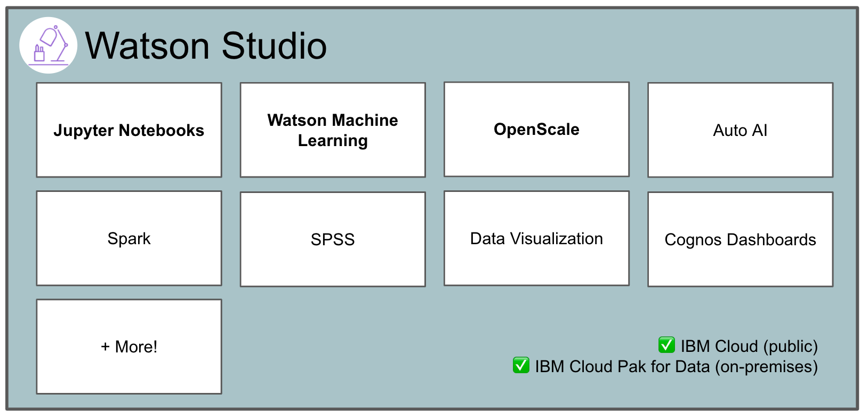Click the green checkmark beside IBM Cloud (public)

pos(666,345)
